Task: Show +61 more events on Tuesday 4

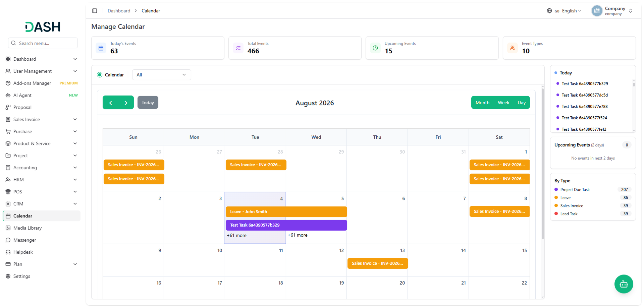Action: point(236,235)
